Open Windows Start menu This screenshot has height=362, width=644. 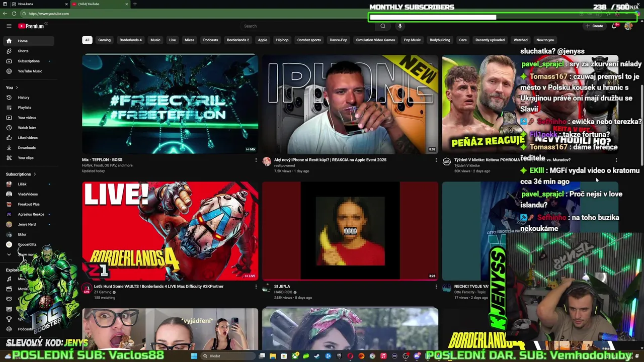pyautogui.click(x=194, y=356)
